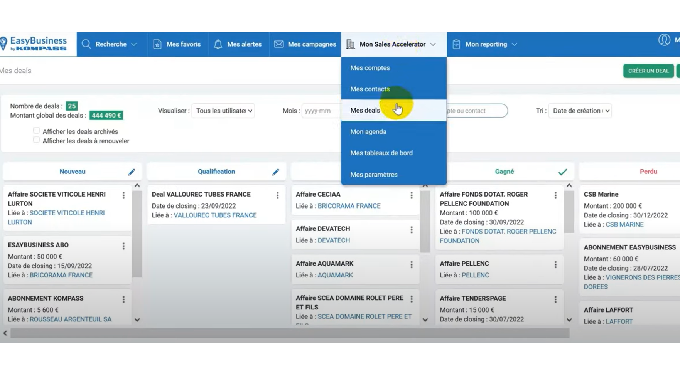Click the 444 490 € global amount badge

pos(106,115)
